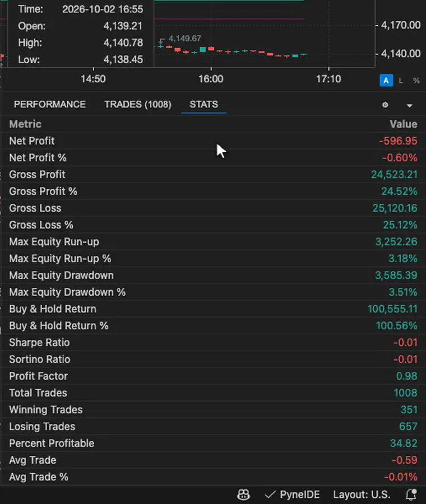Click the Gross Loss value 25,120.16
Screen dimensions: 426x504
[395, 208]
